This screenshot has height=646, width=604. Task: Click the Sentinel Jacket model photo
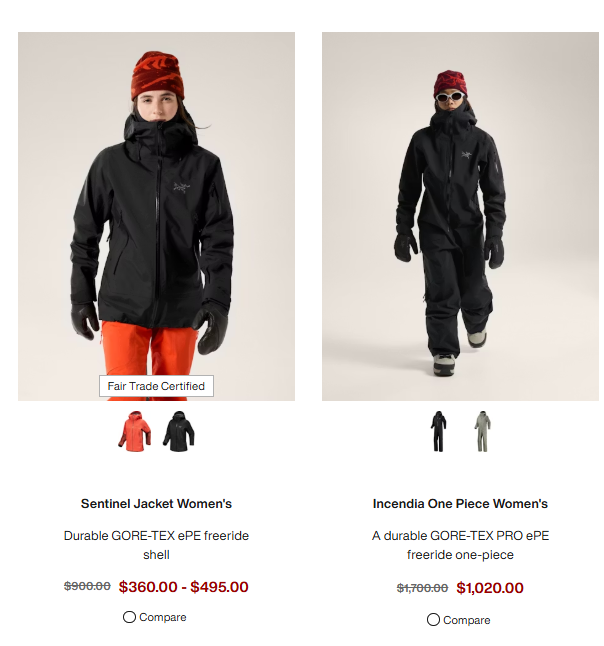click(x=156, y=216)
